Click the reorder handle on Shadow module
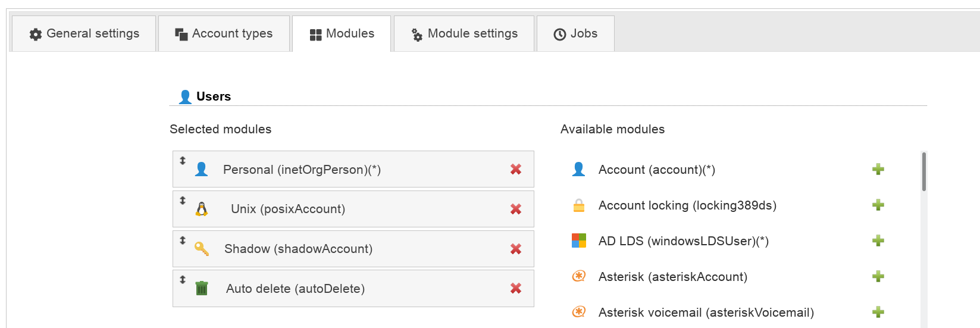Viewport: 980px width, 328px height. (x=183, y=240)
